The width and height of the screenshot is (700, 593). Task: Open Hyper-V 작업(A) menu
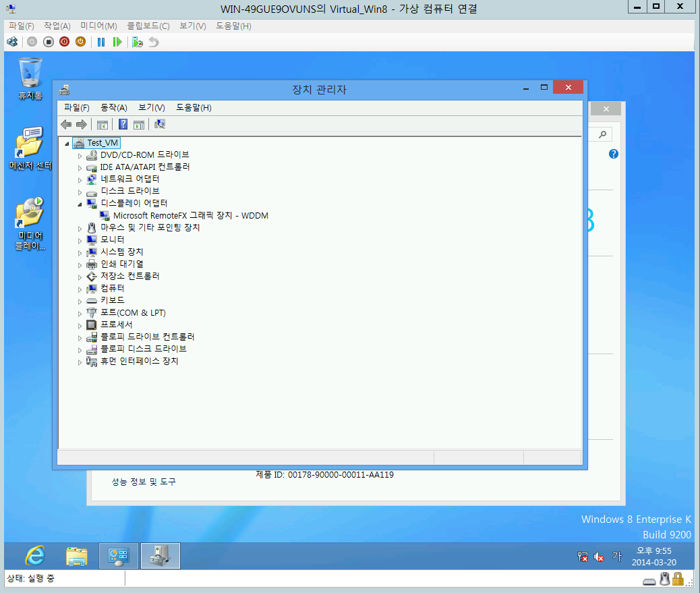[57, 26]
